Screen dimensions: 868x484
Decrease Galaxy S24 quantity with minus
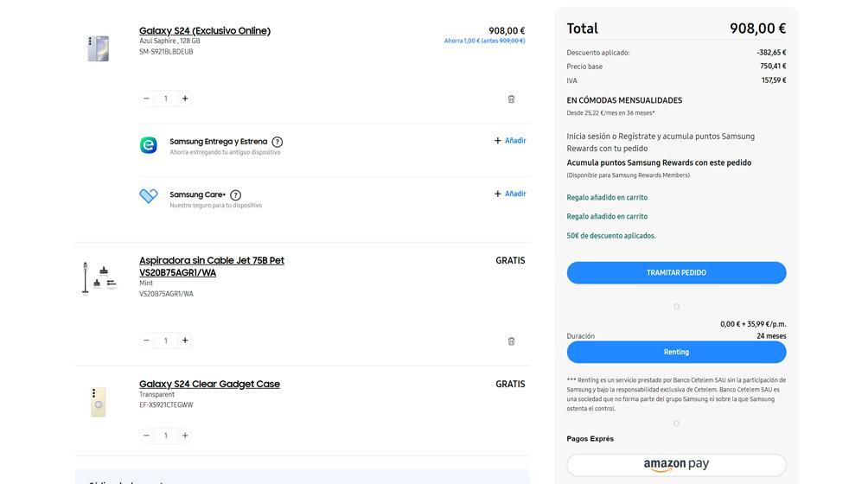tap(147, 99)
